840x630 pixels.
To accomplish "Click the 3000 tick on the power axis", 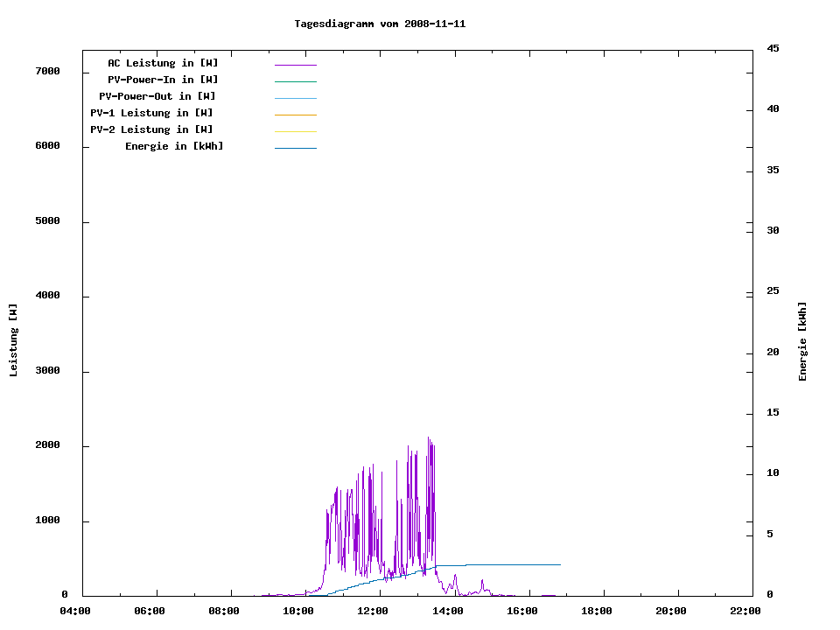I will 46,371.
